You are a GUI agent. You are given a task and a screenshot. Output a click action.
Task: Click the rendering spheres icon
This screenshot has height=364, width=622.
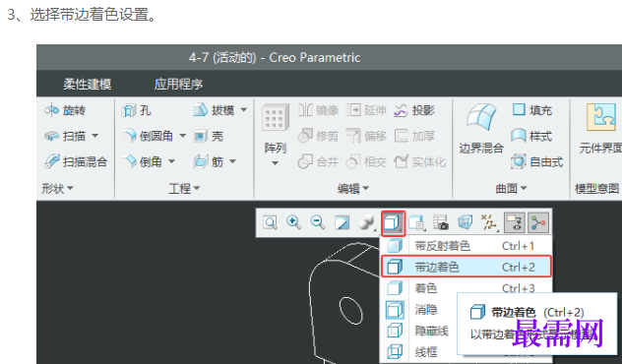366,222
